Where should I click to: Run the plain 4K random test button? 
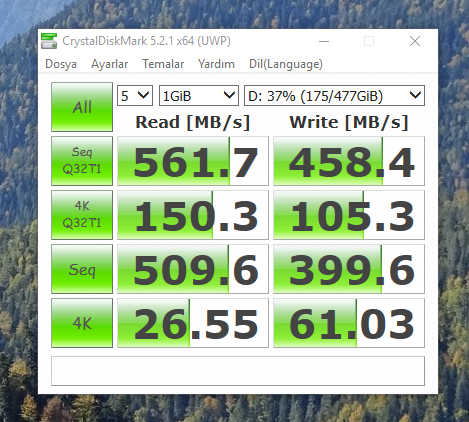point(82,323)
